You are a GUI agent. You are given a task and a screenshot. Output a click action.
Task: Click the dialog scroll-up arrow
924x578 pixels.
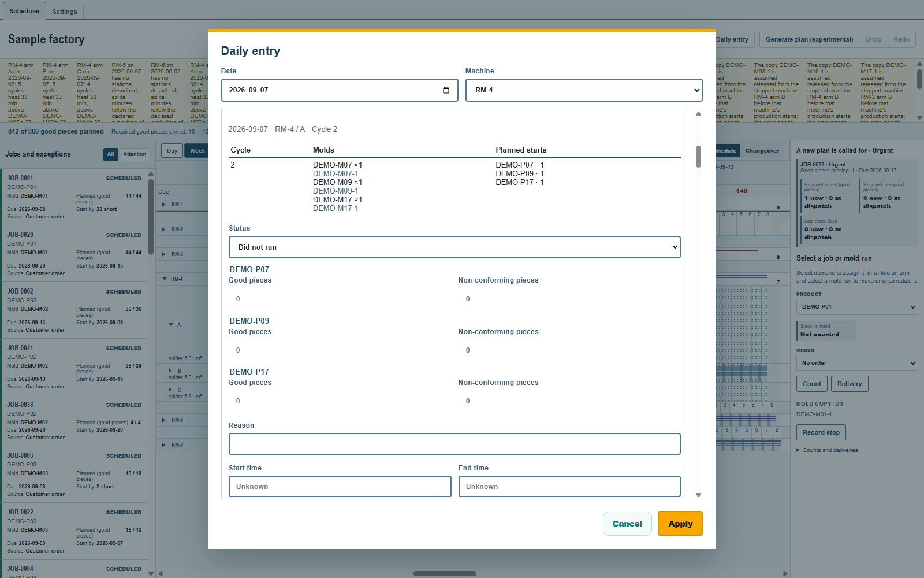pyautogui.click(x=698, y=114)
